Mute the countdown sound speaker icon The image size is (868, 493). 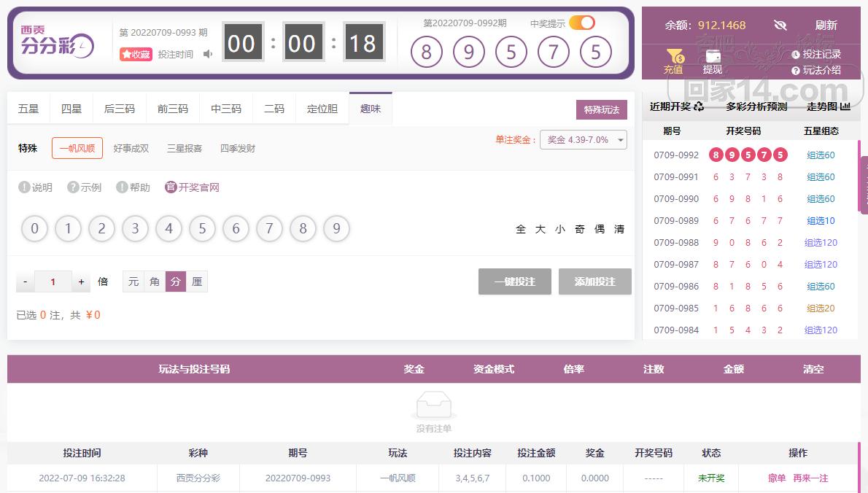tap(208, 54)
